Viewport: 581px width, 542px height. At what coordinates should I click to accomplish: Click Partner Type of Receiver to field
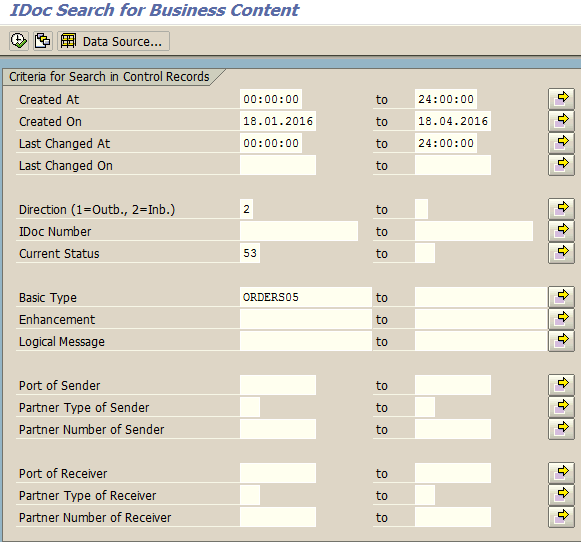click(425, 495)
